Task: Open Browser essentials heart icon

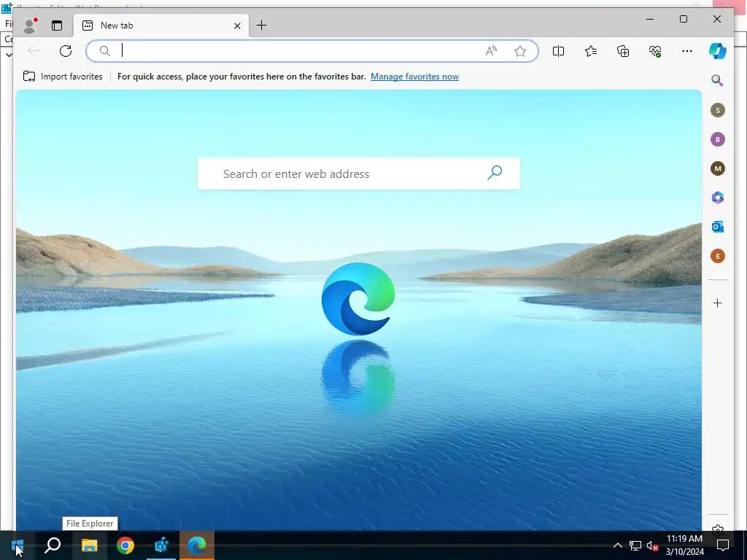Action: point(655,51)
